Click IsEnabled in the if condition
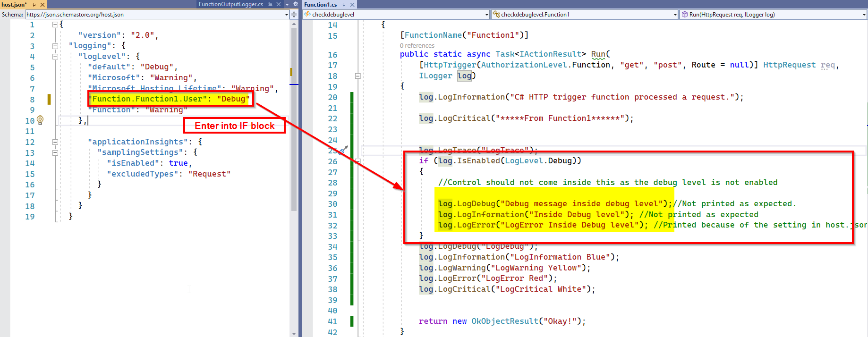Viewport: 868px width, 337px height. coord(478,161)
